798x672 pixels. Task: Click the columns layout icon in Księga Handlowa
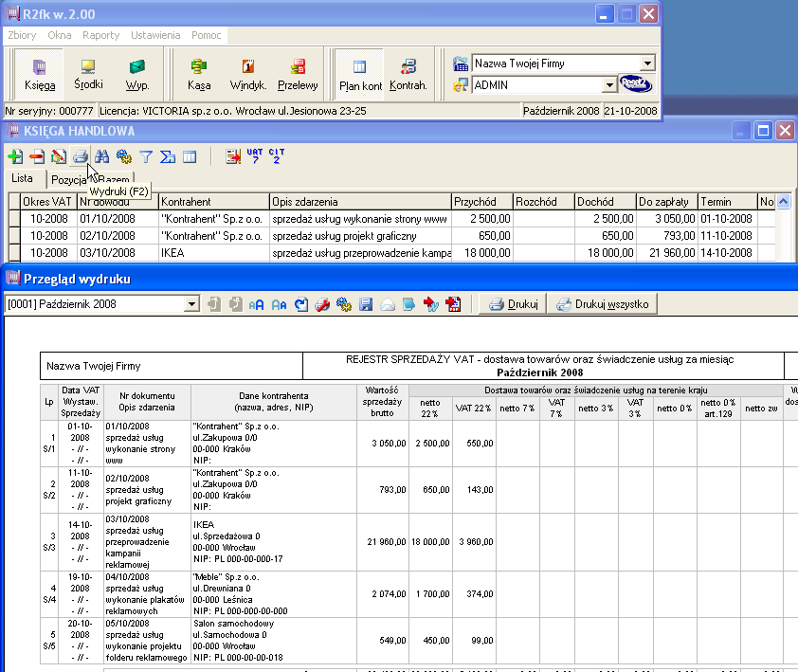point(190,156)
